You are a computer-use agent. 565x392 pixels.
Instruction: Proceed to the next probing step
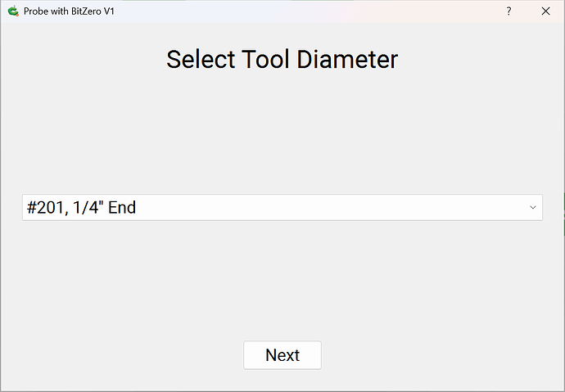pyautogui.click(x=282, y=355)
